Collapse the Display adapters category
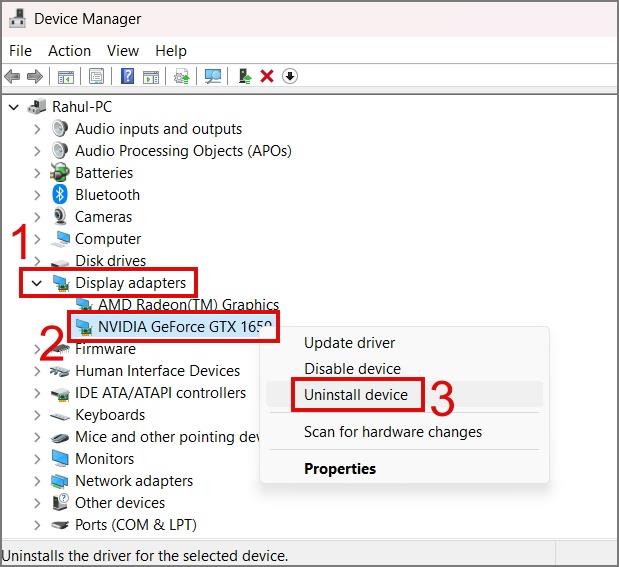The image size is (619, 567). [37, 283]
